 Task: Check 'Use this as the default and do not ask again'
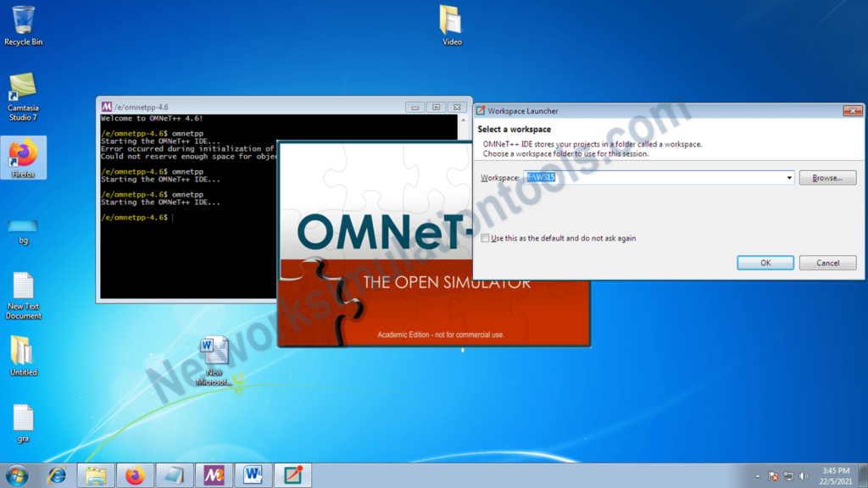[x=485, y=238]
